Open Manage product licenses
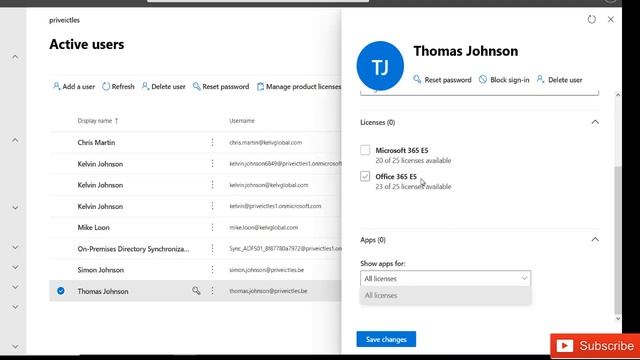 (x=299, y=87)
